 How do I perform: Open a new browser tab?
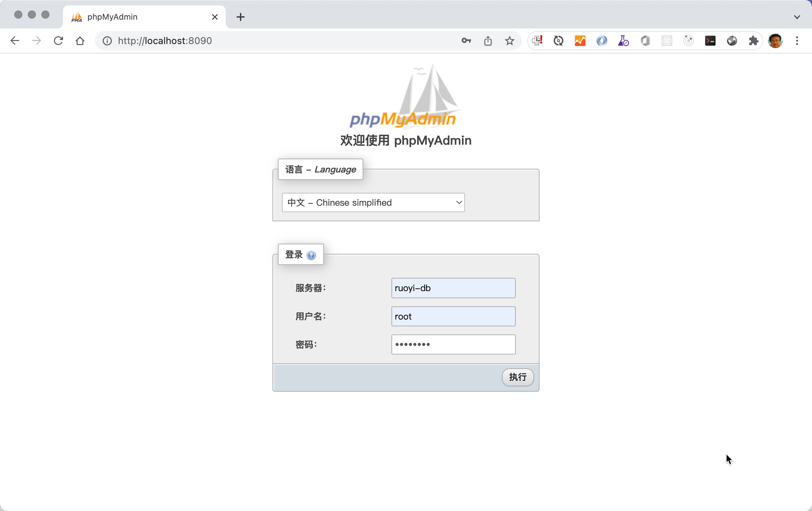(x=241, y=17)
